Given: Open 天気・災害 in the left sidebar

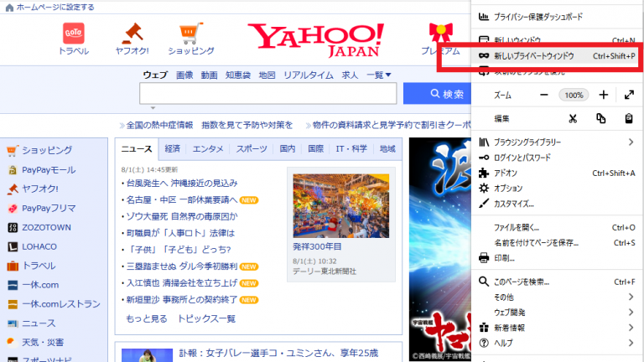Looking at the screenshot, I should point(43,342).
